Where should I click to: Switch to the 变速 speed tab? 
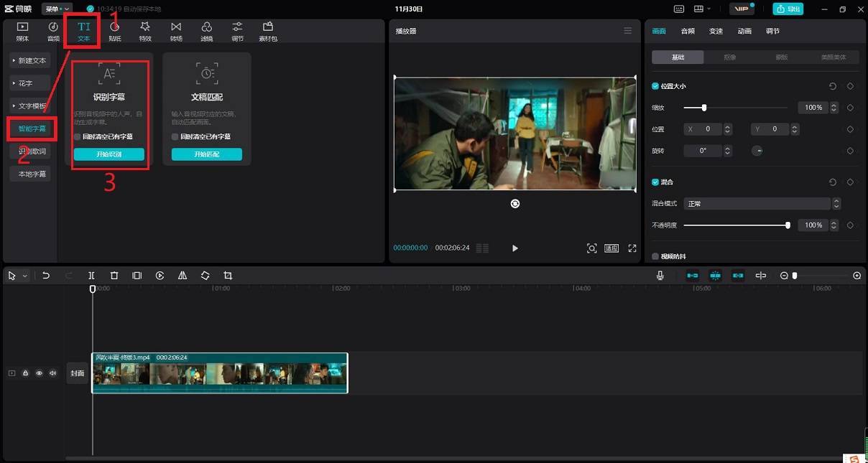tap(716, 31)
